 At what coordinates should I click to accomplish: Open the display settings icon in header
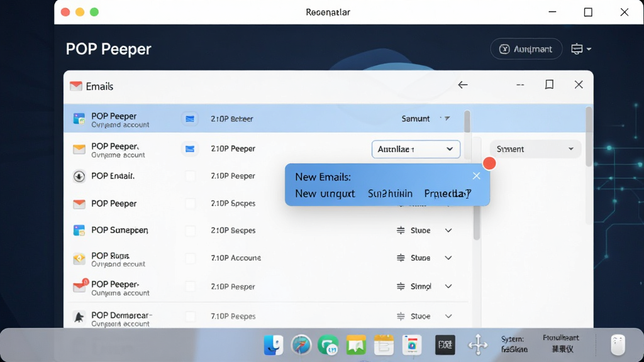coord(577,49)
